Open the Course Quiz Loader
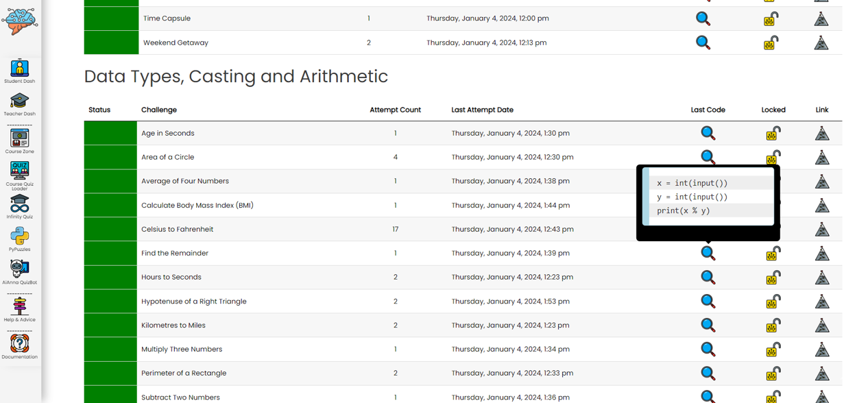This screenshot has width=868, height=403. (19, 171)
